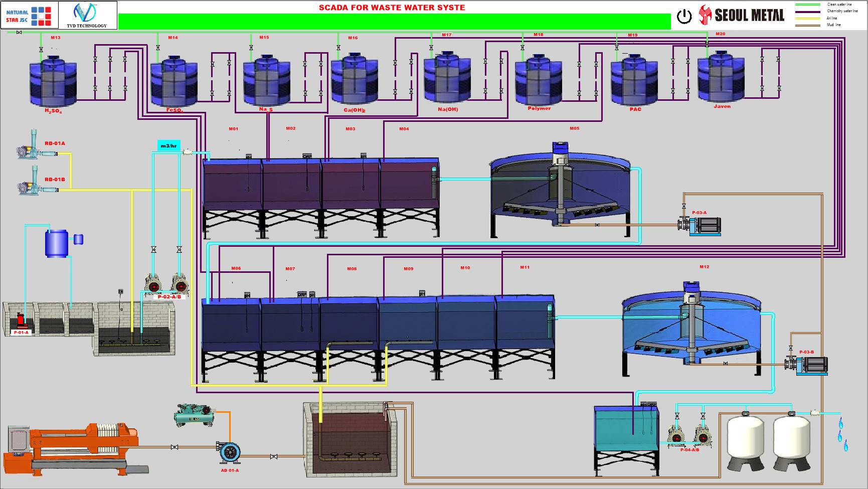Click the M04 tank label
The width and height of the screenshot is (868, 489).
[404, 129]
